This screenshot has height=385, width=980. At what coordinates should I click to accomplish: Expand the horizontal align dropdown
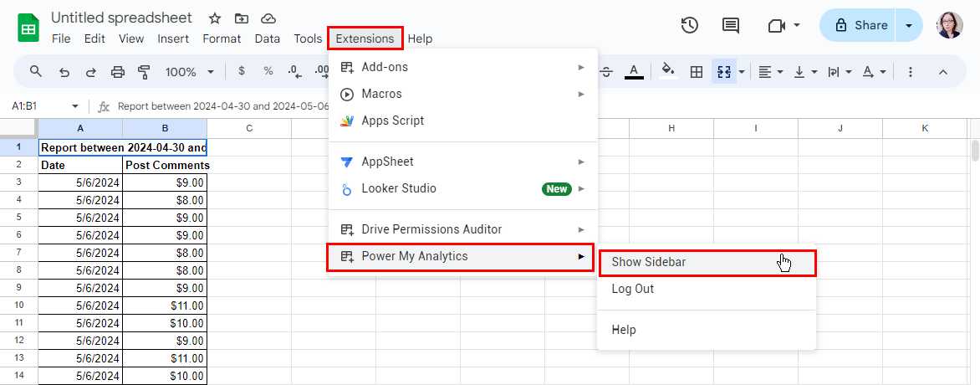(770, 72)
